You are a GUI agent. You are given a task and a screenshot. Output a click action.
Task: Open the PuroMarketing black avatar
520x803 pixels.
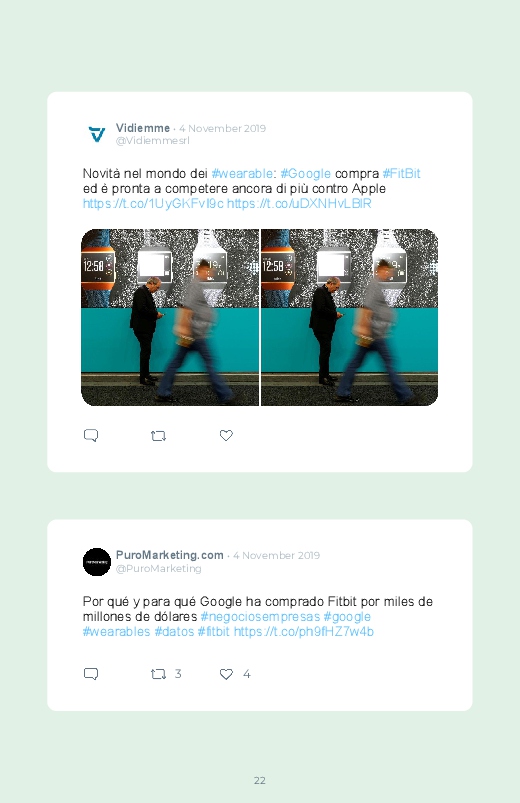97,562
